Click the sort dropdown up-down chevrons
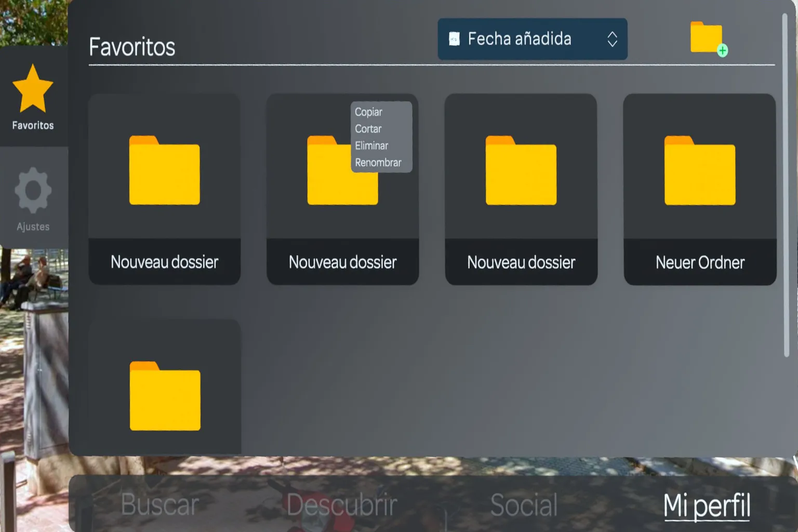Viewport: 798px width, 532px height. (x=613, y=39)
